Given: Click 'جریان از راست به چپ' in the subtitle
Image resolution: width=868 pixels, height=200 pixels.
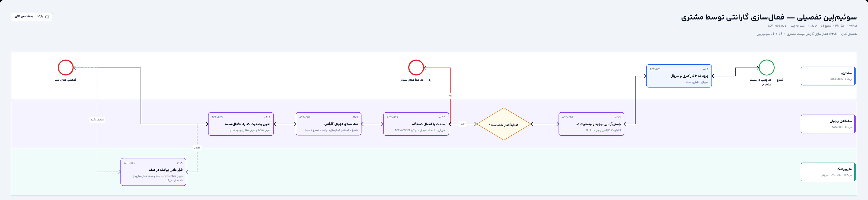Looking at the screenshot, I should point(804,26).
